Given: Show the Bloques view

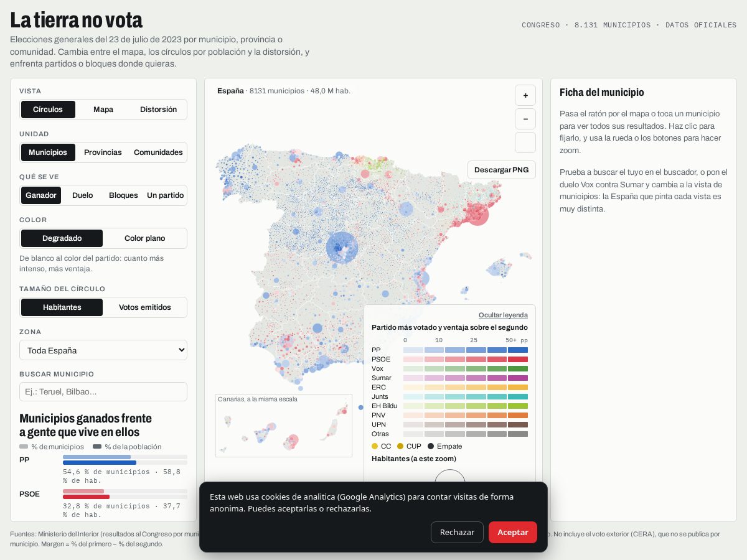Looking at the screenshot, I should pyautogui.click(x=123, y=195).
